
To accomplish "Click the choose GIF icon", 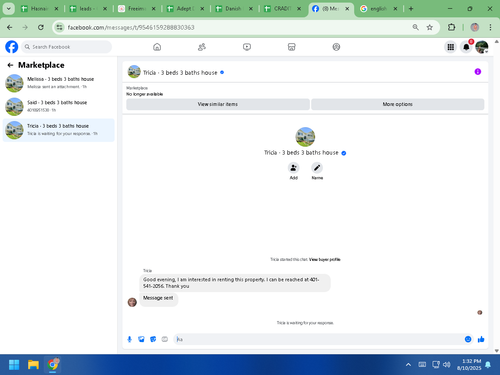I will 165,339.
